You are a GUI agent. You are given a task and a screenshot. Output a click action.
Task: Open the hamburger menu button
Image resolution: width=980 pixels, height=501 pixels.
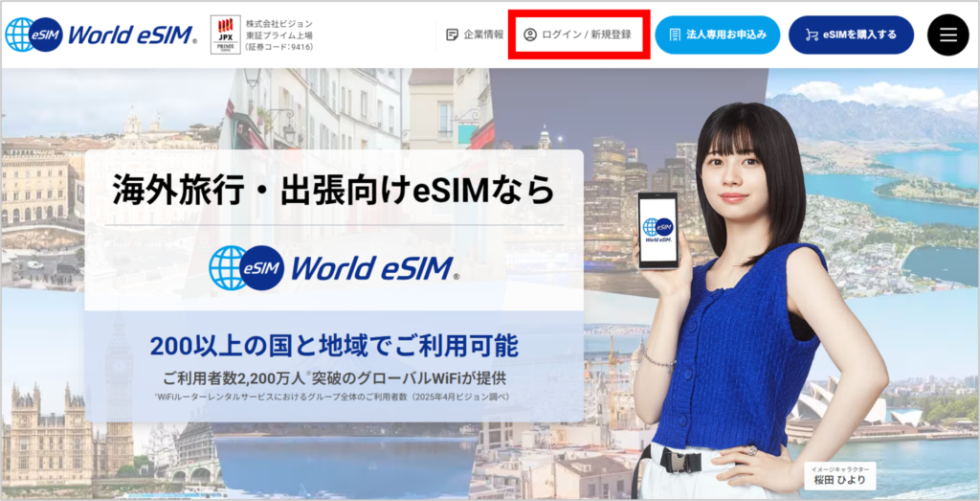click(x=948, y=34)
